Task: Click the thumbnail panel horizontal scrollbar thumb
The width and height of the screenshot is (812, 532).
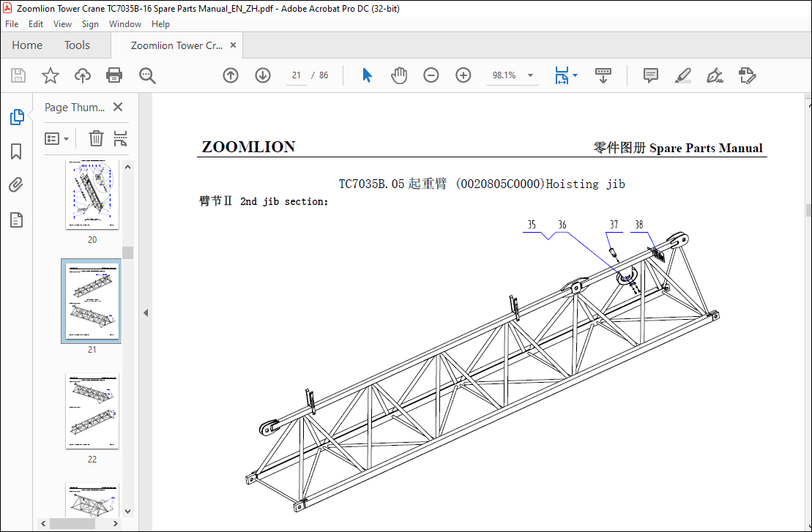Action: pos(72,524)
